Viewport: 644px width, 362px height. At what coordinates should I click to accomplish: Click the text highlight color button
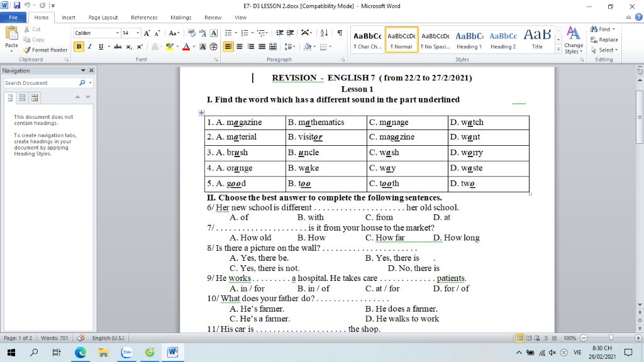169,47
